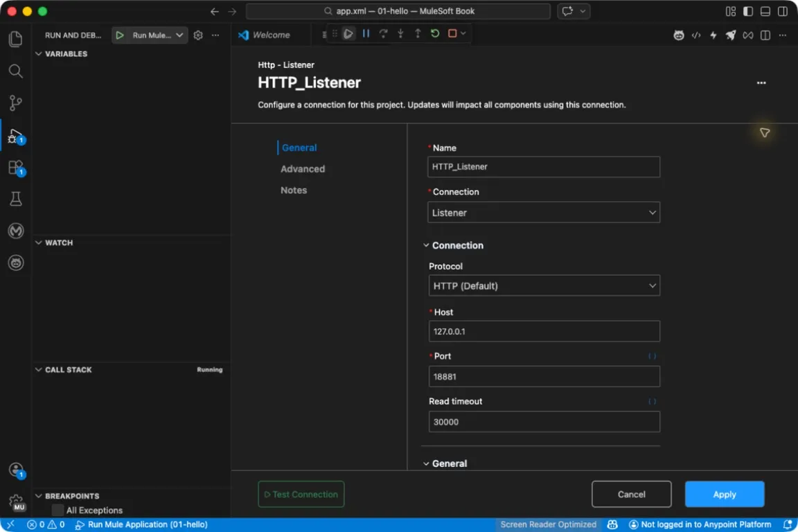798x532 pixels.
Task: Select the General settings tab
Action: pyautogui.click(x=299, y=148)
